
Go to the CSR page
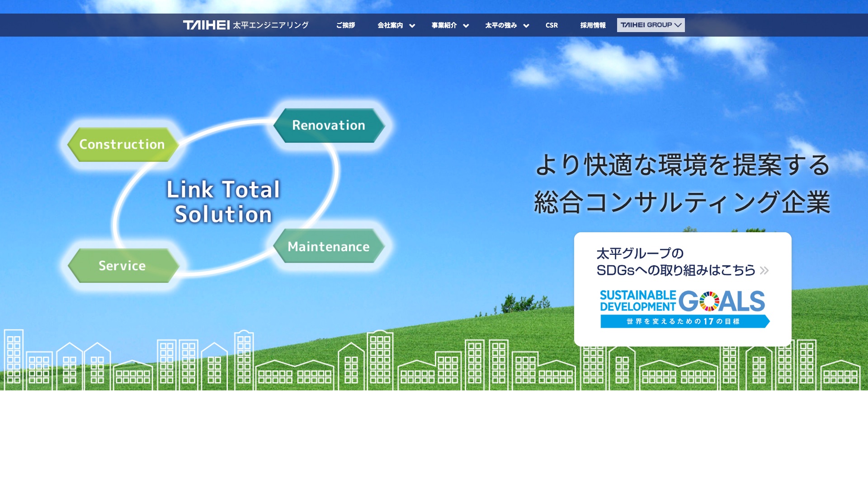coord(552,25)
